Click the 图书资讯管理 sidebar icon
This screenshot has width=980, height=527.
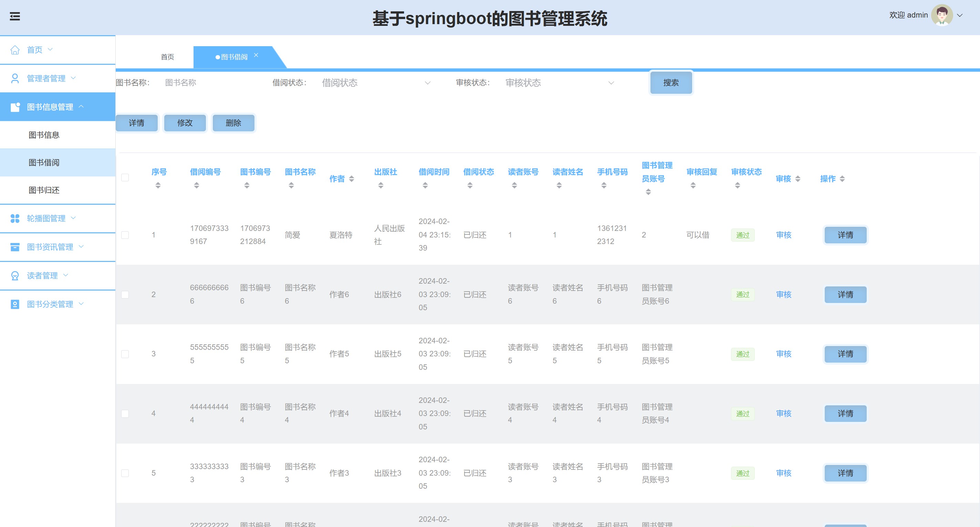click(15, 247)
